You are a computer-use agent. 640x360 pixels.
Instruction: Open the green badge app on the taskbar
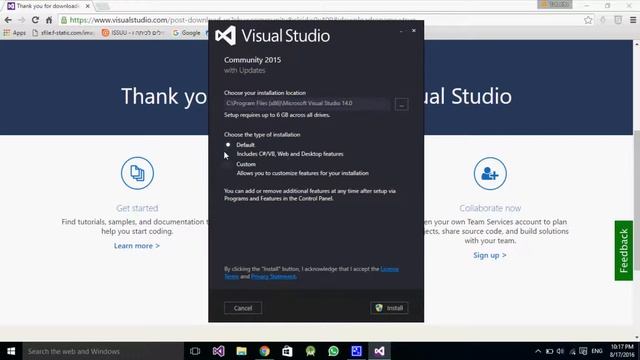click(x=311, y=351)
